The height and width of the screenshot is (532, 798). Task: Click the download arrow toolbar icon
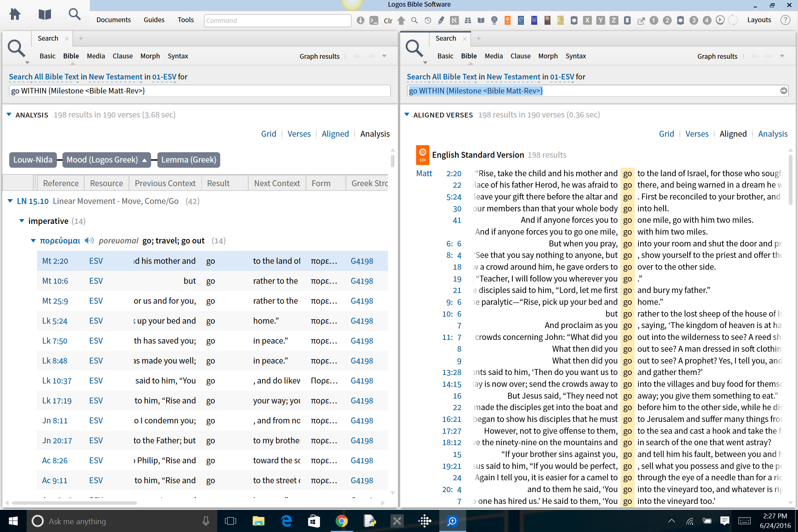pos(361,20)
